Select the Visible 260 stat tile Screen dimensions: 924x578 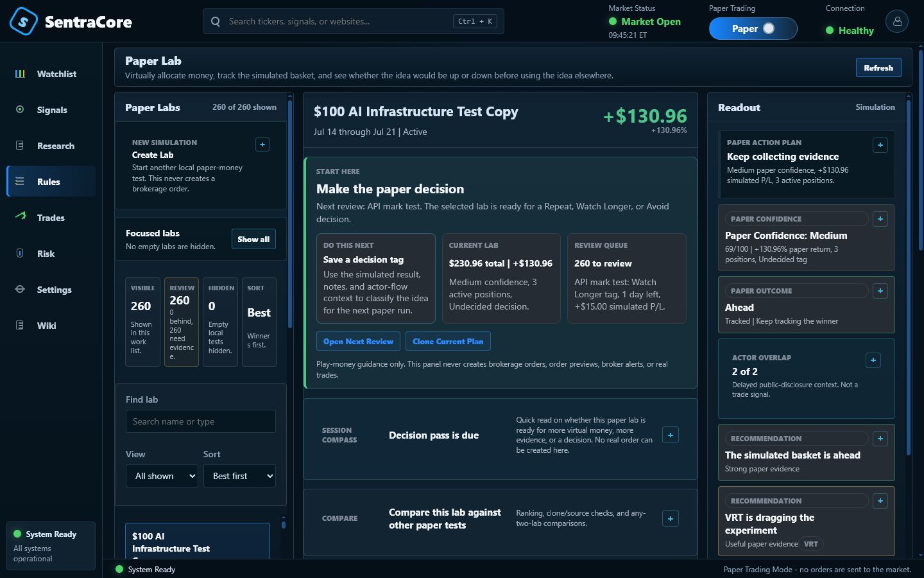coord(142,322)
